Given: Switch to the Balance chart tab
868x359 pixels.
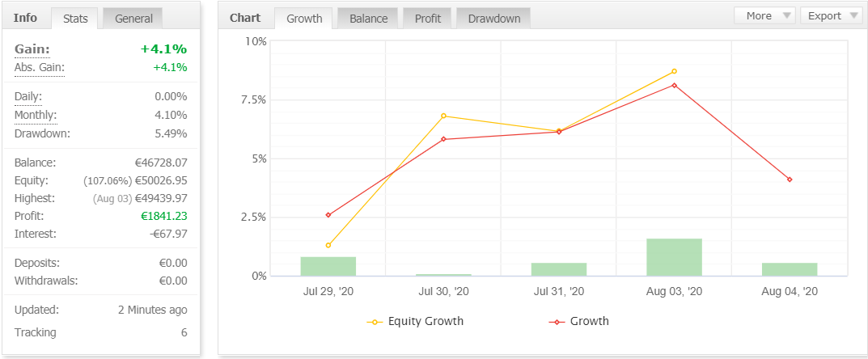Looking at the screenshot, I should [x=369, y=19].
